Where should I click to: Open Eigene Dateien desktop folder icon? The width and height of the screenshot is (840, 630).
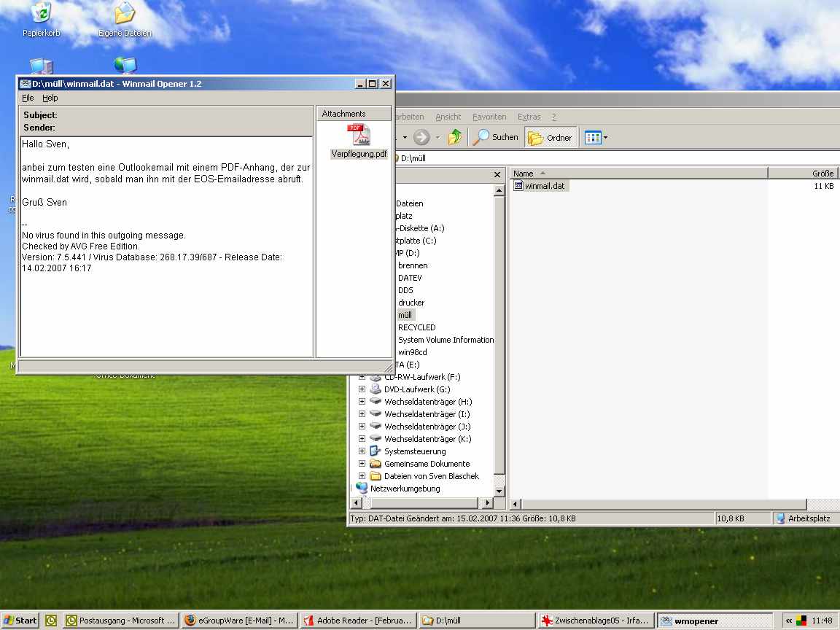click(125, 14)
